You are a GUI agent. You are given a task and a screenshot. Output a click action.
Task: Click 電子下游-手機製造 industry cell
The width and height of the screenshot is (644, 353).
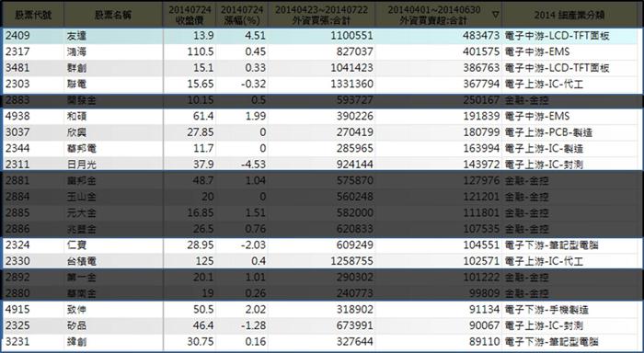546,309
